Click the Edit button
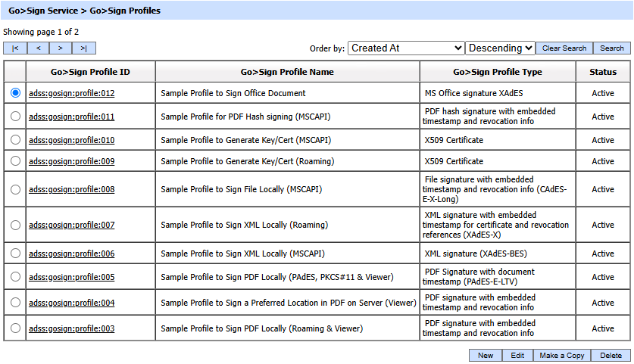 click(517, 355)
